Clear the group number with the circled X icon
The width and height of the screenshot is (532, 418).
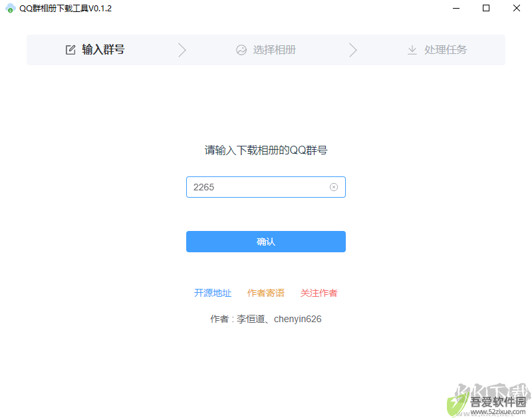click(x=334, y=187)
